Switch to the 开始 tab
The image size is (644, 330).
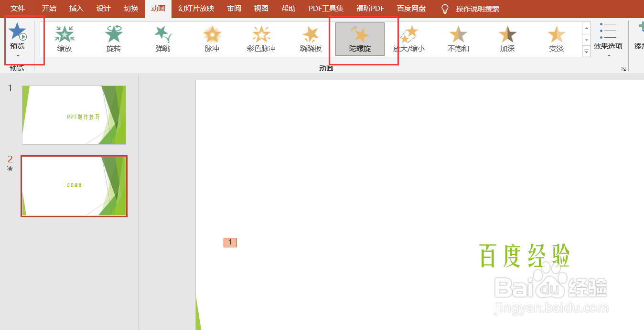pyautogui.click(x=49, y=9)
